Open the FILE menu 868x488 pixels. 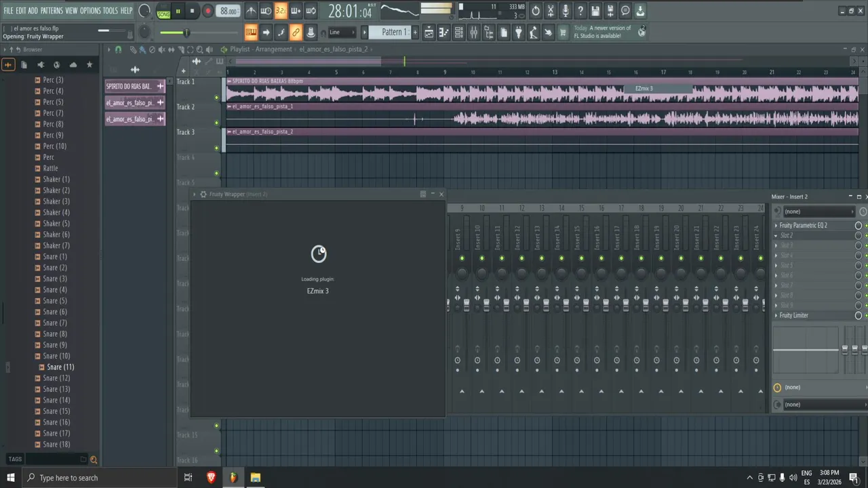coord(8,11)
